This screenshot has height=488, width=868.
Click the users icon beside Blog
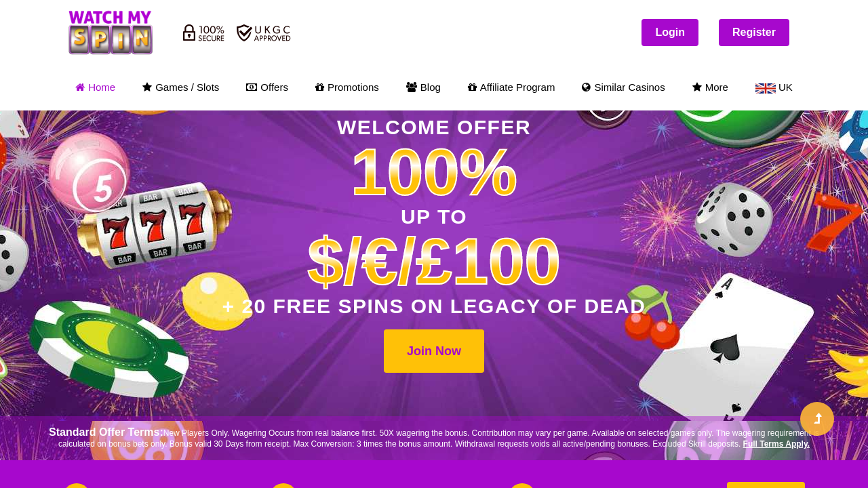click(x=412, y=87)
